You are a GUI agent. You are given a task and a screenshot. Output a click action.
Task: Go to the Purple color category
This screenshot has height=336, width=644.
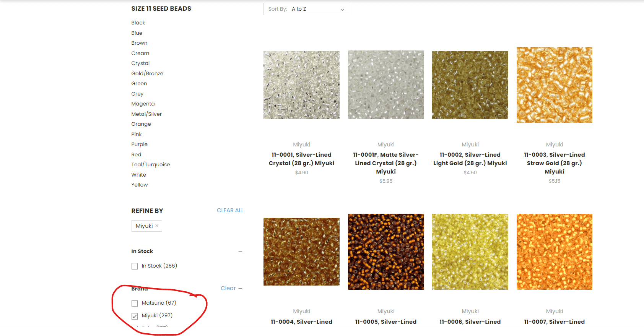139,144
